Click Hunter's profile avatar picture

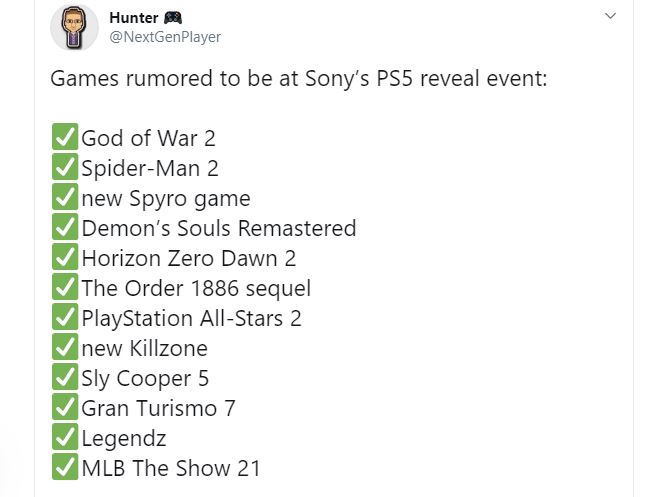point(74,28)
